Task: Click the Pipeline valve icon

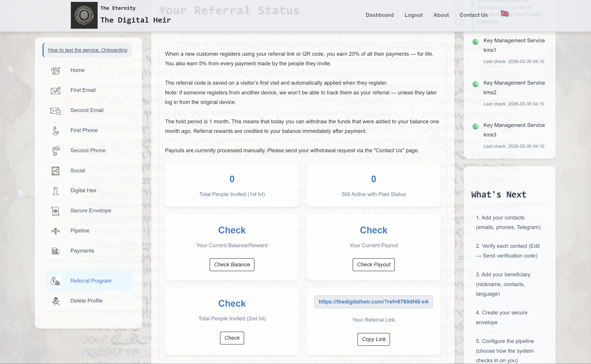Action: point(56,231)
